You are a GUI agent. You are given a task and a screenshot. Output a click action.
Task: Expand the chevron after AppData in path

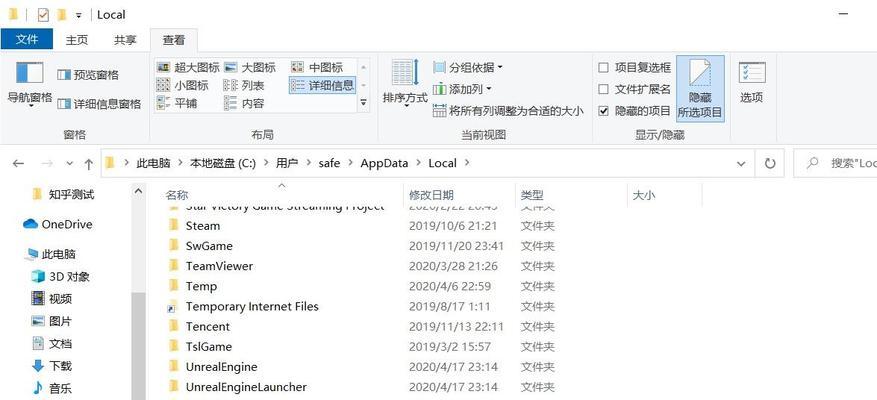click(418, 163)
